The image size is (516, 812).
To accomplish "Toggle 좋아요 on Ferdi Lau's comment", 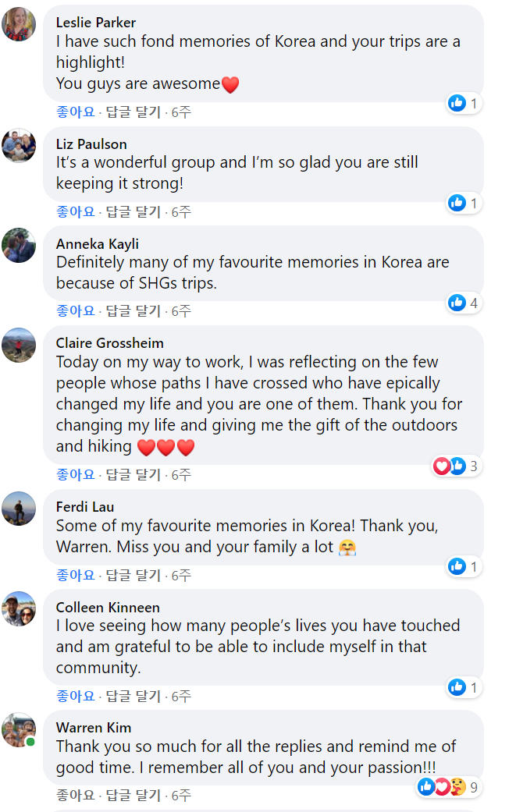I will point(74,575).
